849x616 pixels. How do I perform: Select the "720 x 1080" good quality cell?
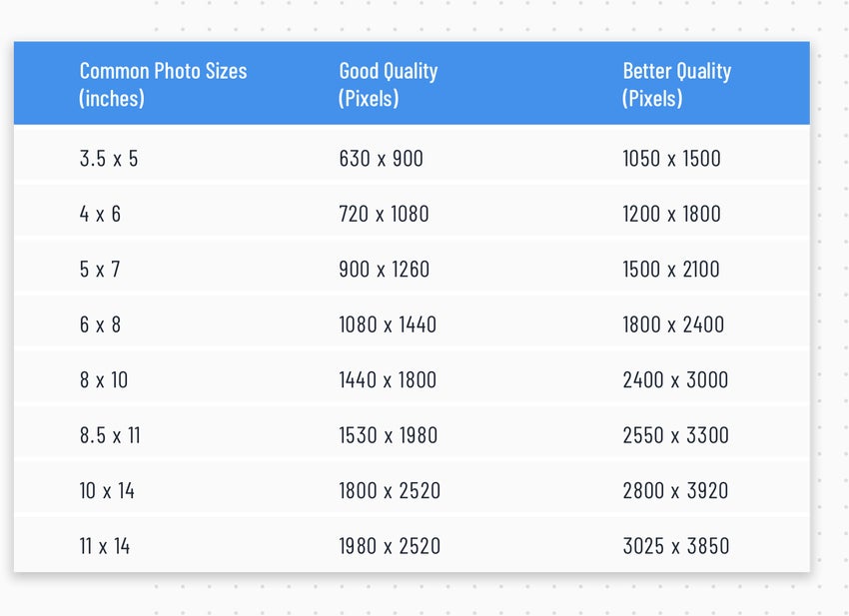385,214
